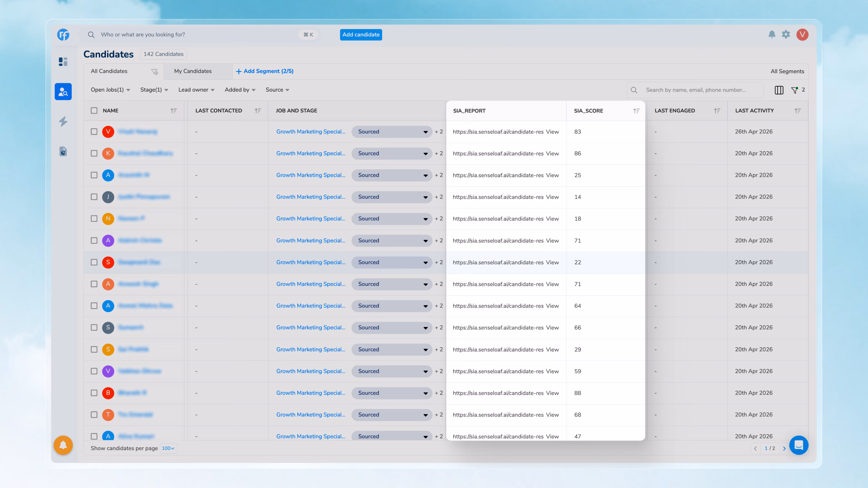Expand the Lead owner filter dropdown
Viewport: 868px width, 488px height.
click(196, 90)
